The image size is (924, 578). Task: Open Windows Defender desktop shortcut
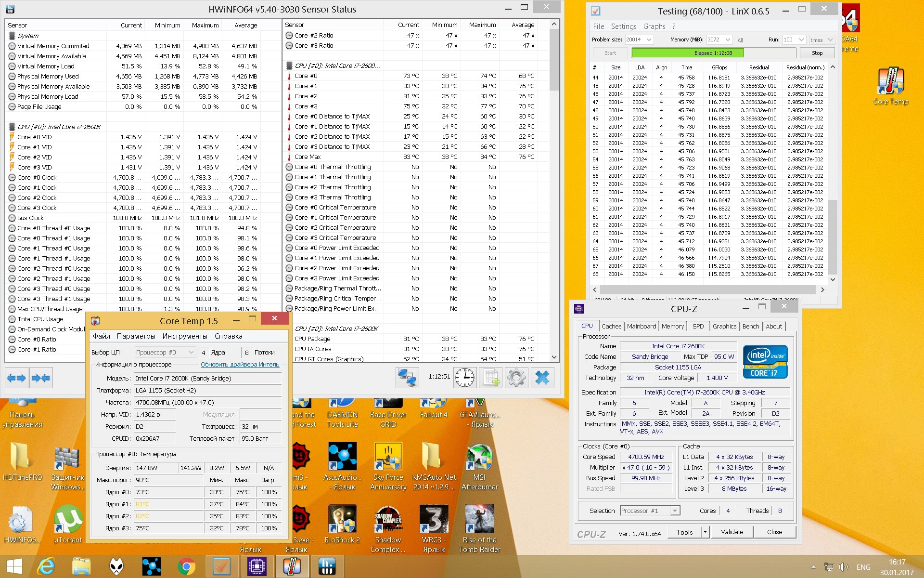click(x=67, y=466)
